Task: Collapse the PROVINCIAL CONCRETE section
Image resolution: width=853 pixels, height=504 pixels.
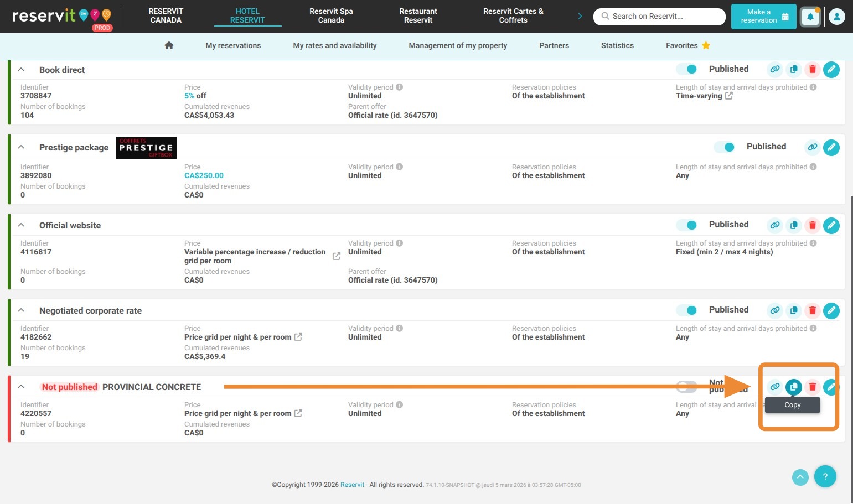Action: 21,387
